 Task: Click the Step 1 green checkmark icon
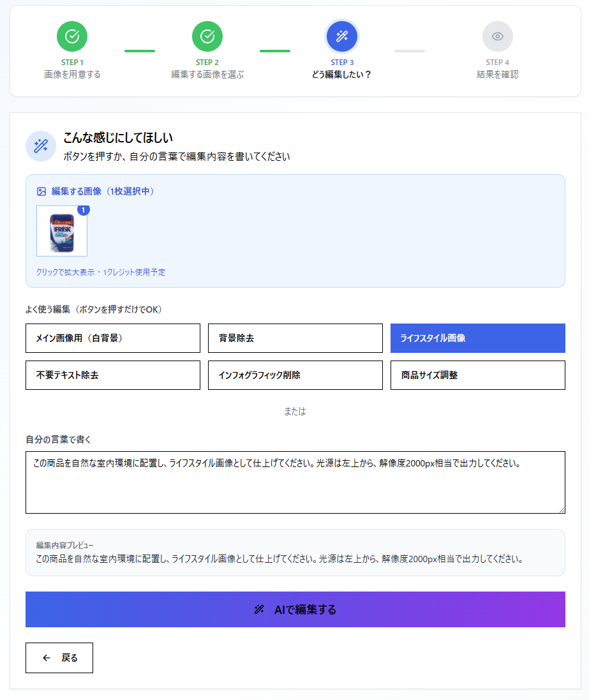pos(72,36)
